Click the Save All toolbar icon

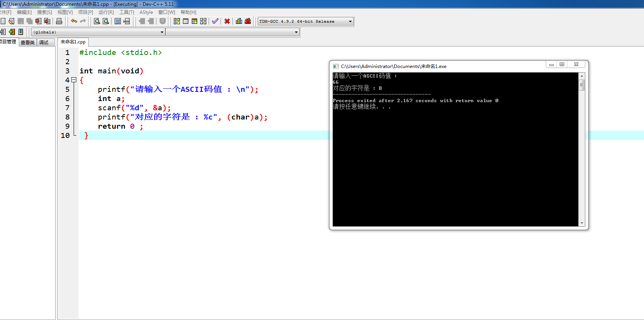30,21
